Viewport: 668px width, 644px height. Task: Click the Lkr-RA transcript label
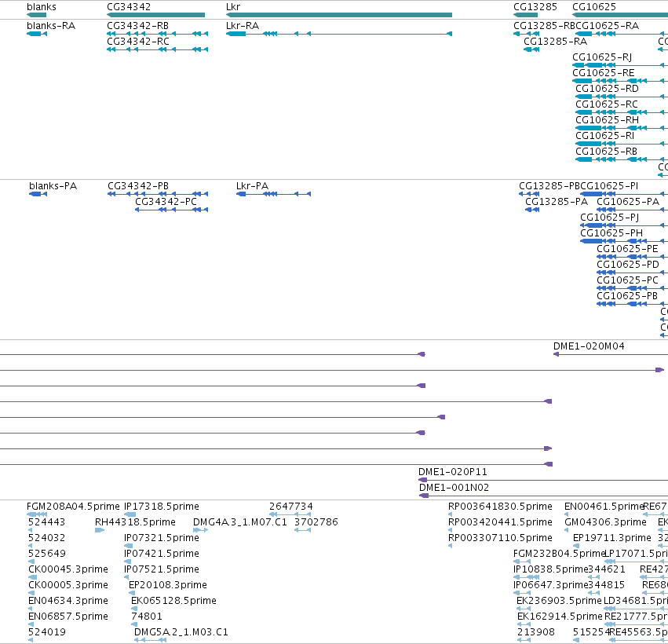243,26
